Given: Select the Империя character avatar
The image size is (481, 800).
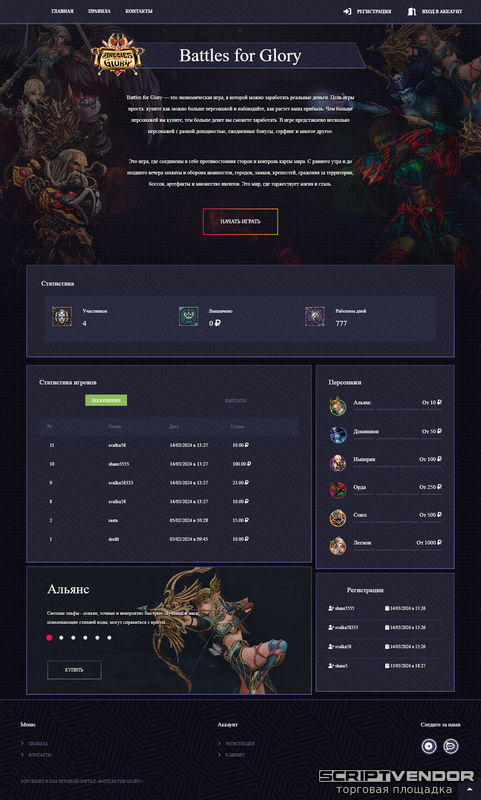Looking at the screenshot, I should 338,462.
